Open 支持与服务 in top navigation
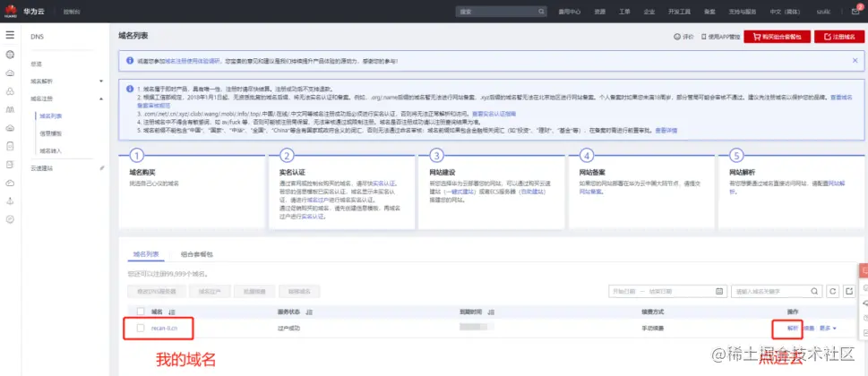This screenshot has width=868, height=376. [x=742, y=11]
